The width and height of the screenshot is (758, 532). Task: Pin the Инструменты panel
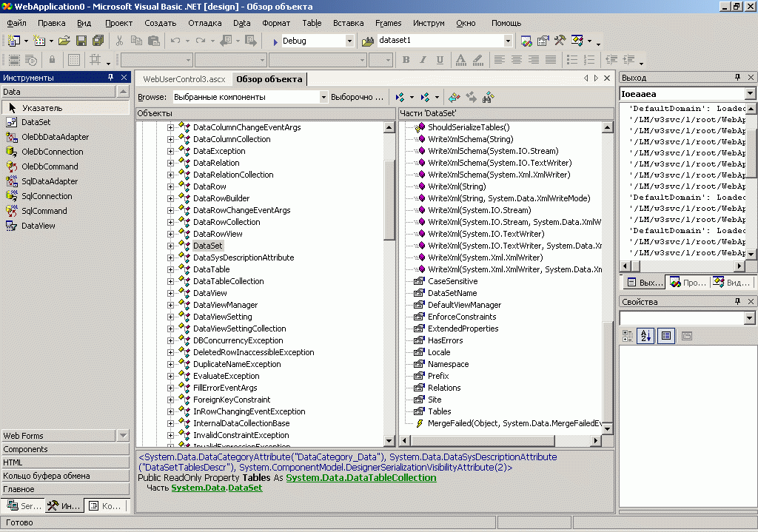click(110, 77)
